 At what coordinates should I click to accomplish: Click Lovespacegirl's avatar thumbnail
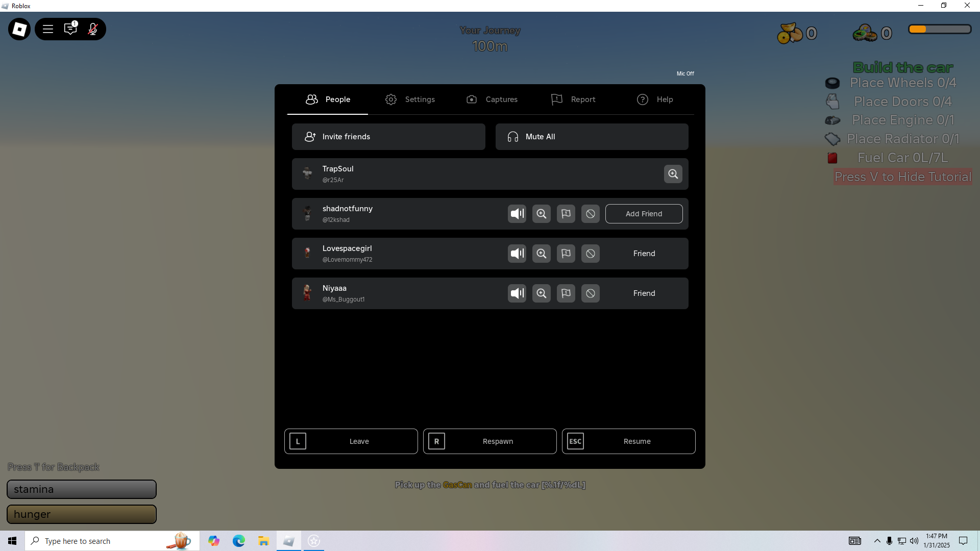click(307, 254)
